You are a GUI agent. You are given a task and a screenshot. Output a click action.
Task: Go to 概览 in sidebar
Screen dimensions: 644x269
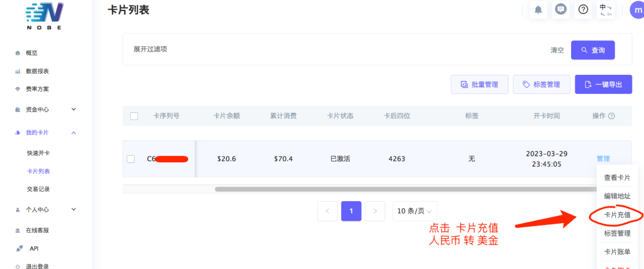31,53
